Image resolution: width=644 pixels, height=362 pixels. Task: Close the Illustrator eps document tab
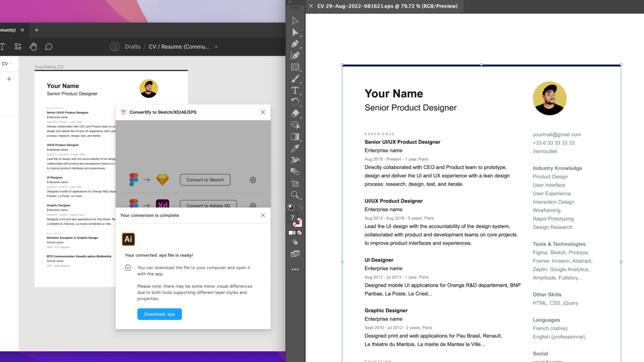tap(311, 6)
